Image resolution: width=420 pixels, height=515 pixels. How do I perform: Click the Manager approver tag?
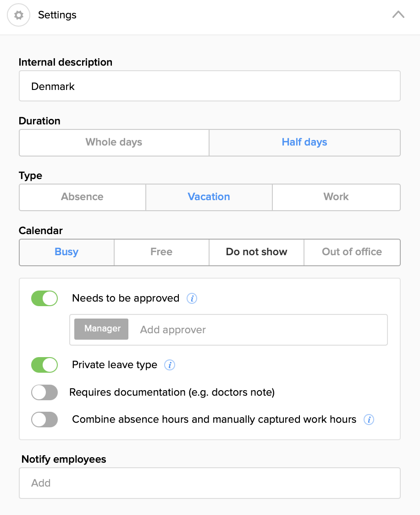(102, 329)
